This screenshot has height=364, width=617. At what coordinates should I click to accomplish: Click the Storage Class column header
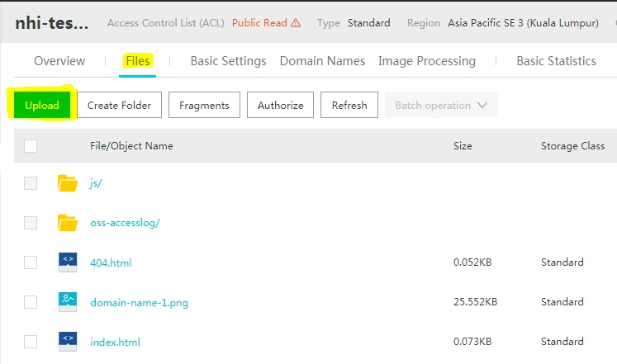tap(572, 146)
